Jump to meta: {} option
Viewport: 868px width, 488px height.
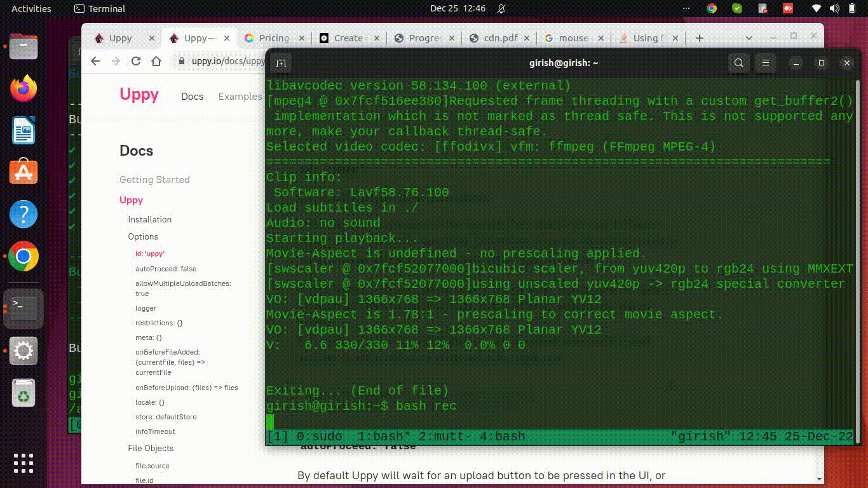point(149,337)
